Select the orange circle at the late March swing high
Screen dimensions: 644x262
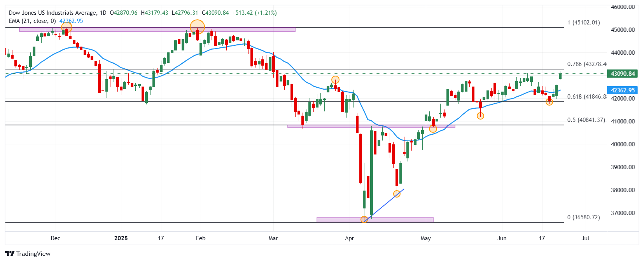click(335, 80)
